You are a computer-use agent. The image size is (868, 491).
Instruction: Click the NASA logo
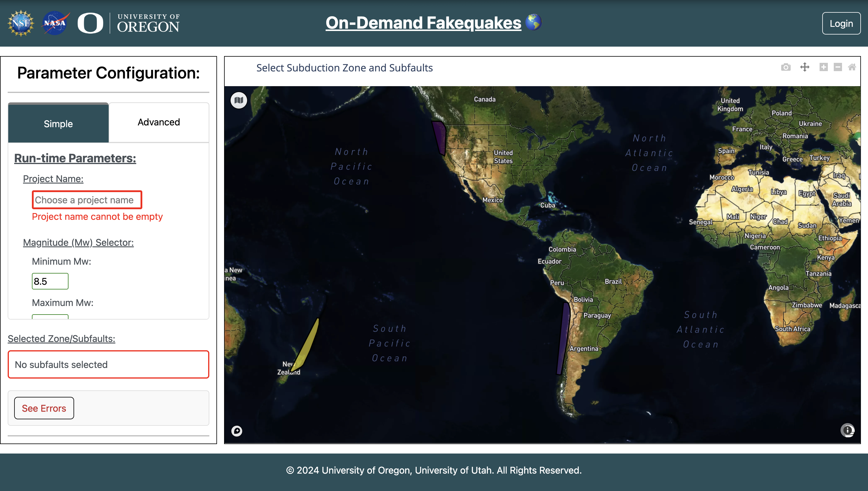55,23
